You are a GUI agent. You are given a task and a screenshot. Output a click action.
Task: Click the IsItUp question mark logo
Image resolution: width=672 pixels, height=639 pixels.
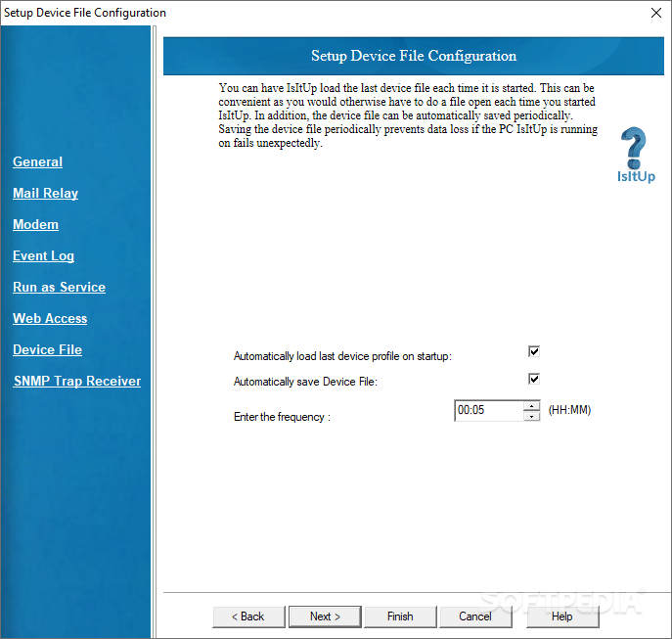coord(636,155)
